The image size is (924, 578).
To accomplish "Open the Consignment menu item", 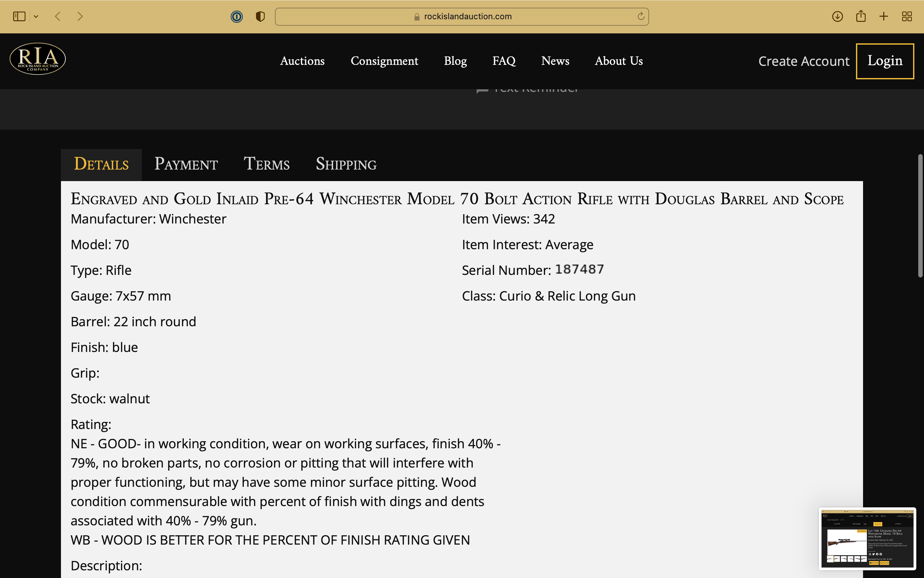I will 384,61.
